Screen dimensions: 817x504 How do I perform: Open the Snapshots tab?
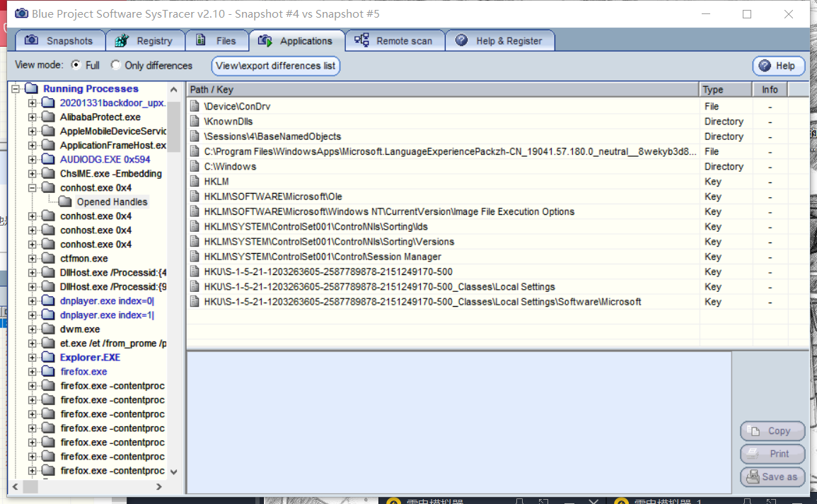(60, 40)
